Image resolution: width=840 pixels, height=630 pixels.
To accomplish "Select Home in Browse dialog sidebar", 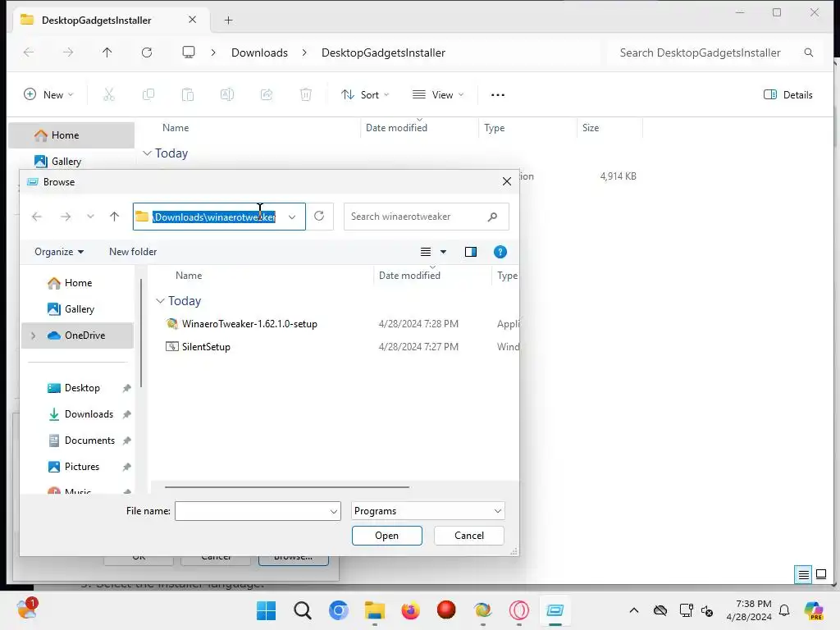I will point(78,283).
